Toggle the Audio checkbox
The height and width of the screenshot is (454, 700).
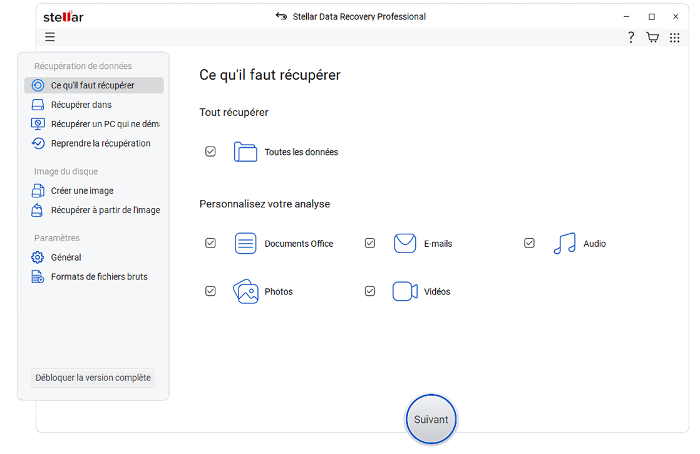529,243
